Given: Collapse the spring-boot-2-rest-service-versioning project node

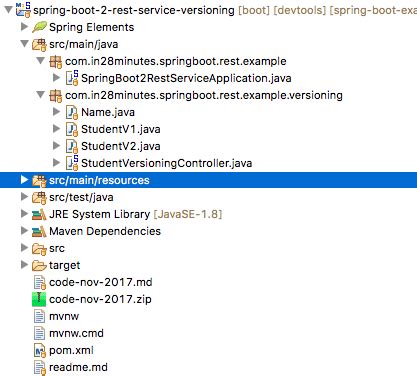Looking at the screenshot, I should tap(8, 9).
